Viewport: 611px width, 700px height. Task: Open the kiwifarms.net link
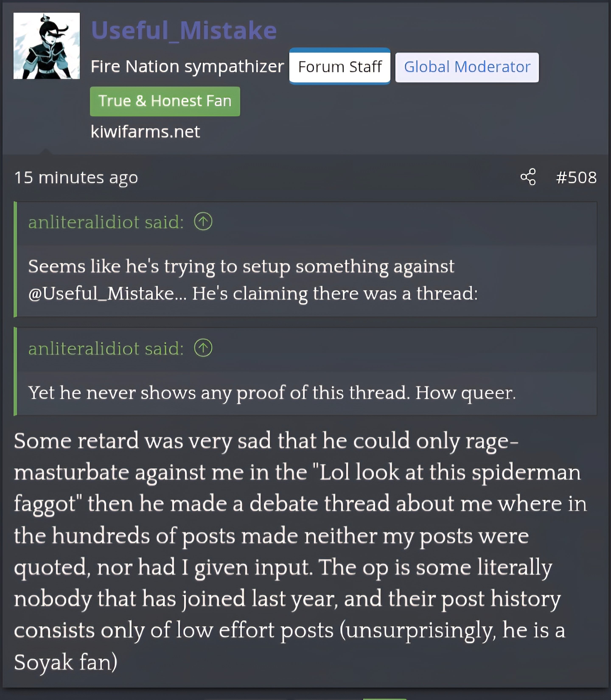tap(145, 132)
